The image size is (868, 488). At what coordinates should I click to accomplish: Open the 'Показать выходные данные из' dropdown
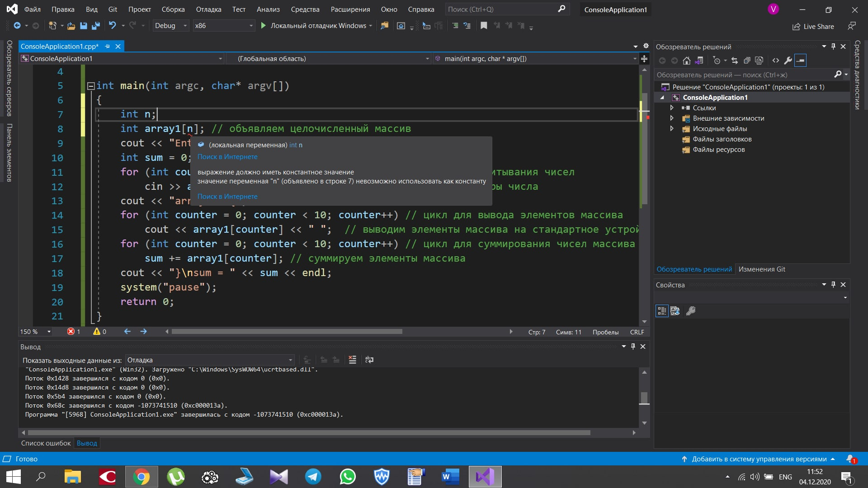[210, 360]
